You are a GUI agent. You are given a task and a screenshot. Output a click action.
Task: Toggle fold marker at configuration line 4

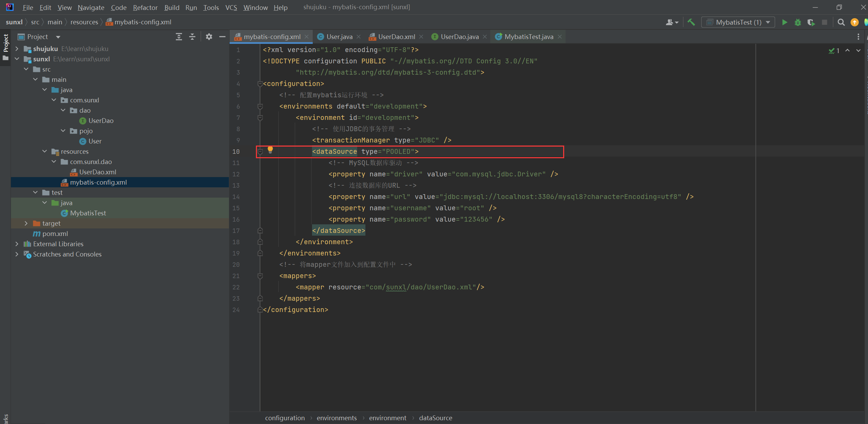[260, 84]
